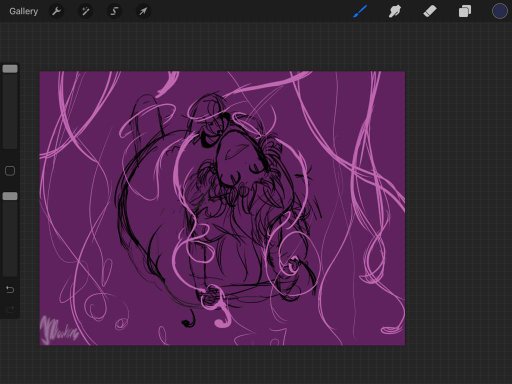
Task: Open the Actions wrench menu
Action: coord(56,11)
